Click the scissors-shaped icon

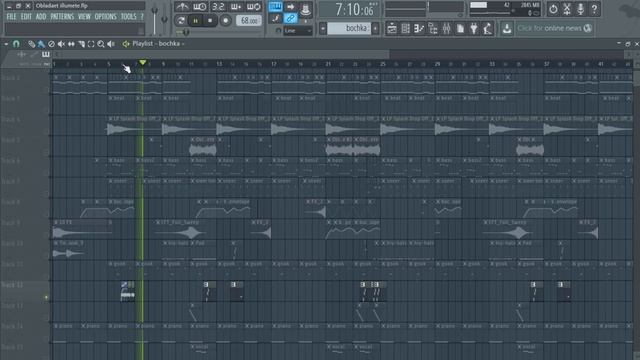(567, 9)
